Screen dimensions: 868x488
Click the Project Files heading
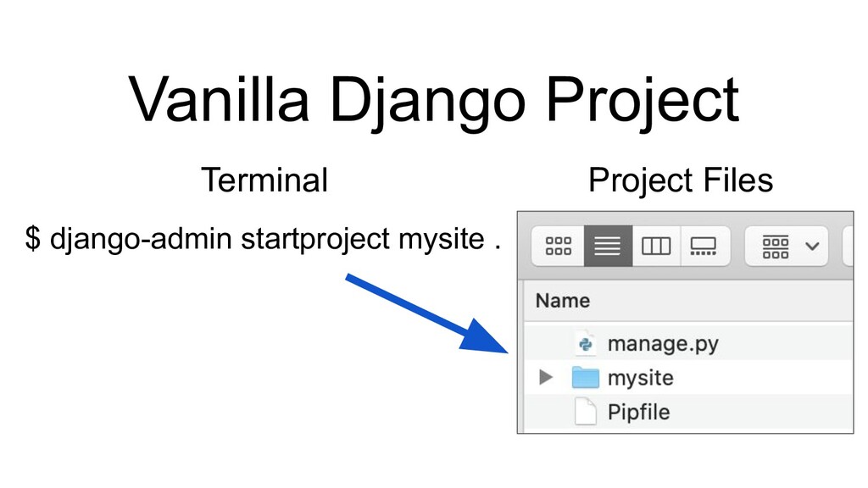pos(681,181)
